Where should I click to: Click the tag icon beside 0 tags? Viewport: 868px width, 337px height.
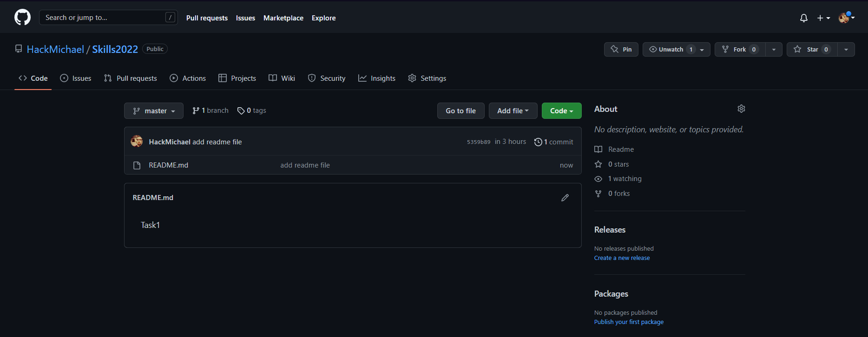click(241, 111)
